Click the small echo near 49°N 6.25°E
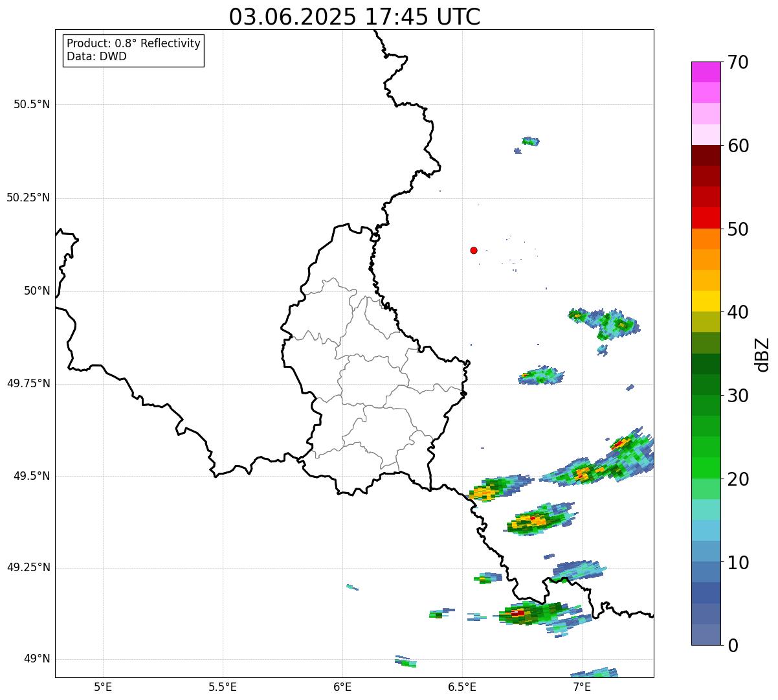778x700 pixels. [x=406, y=661]
